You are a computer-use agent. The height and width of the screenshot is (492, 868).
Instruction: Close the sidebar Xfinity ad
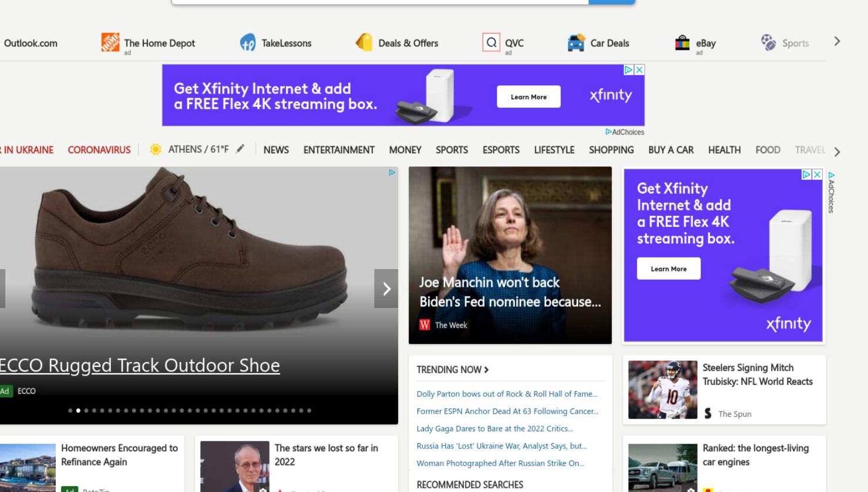pos(817,175)
